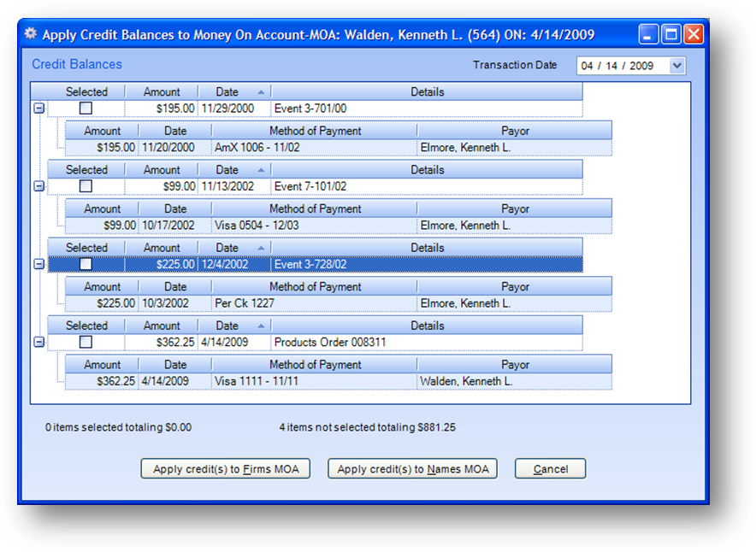This screenshot has width=756, height=552.
Task: Check the $362.25 Products Order checkbox
Action: (x=86, y=342)
